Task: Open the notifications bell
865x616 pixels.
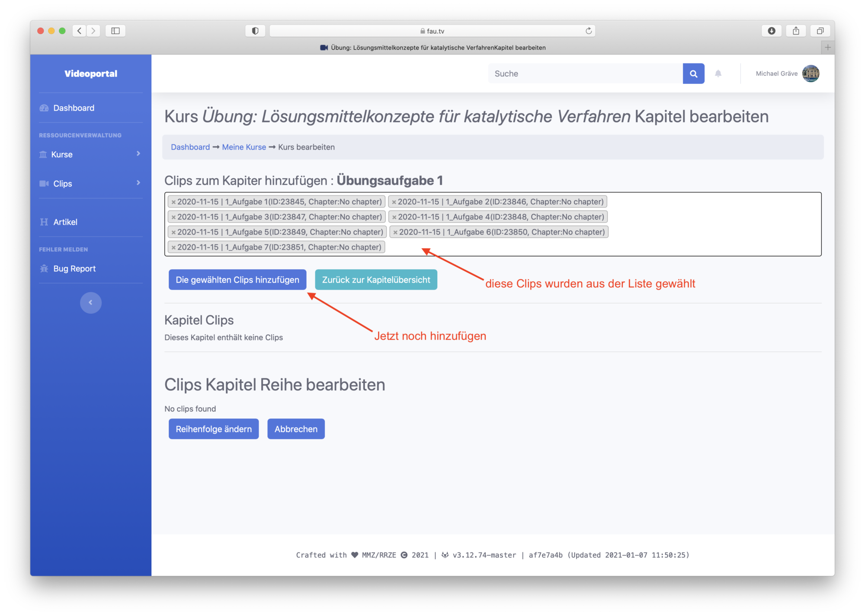Action: point(718,73)
